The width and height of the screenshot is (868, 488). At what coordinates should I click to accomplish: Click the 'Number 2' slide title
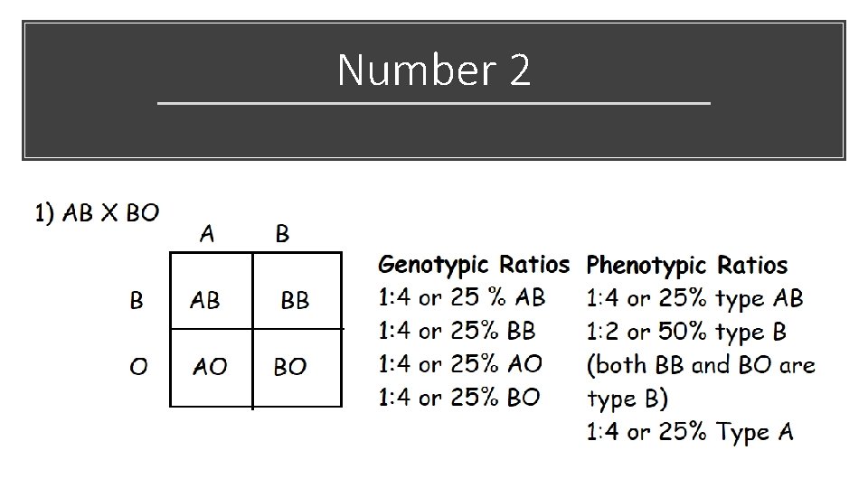(434, 70)
